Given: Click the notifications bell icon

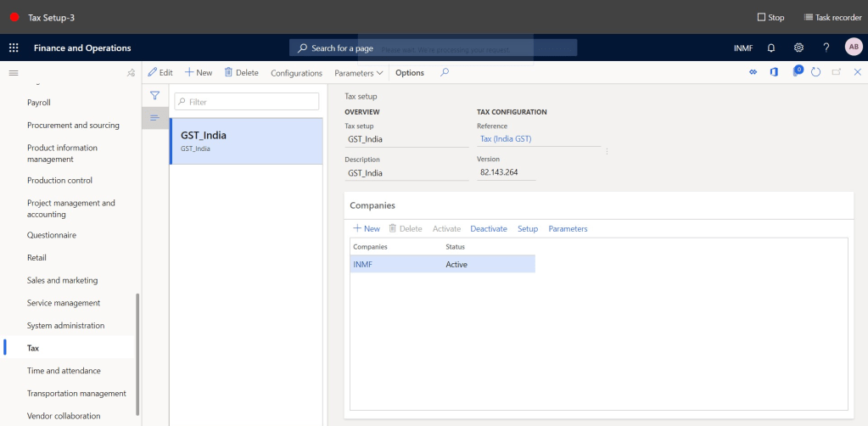Looking at the screenshot, I should 771,48.
